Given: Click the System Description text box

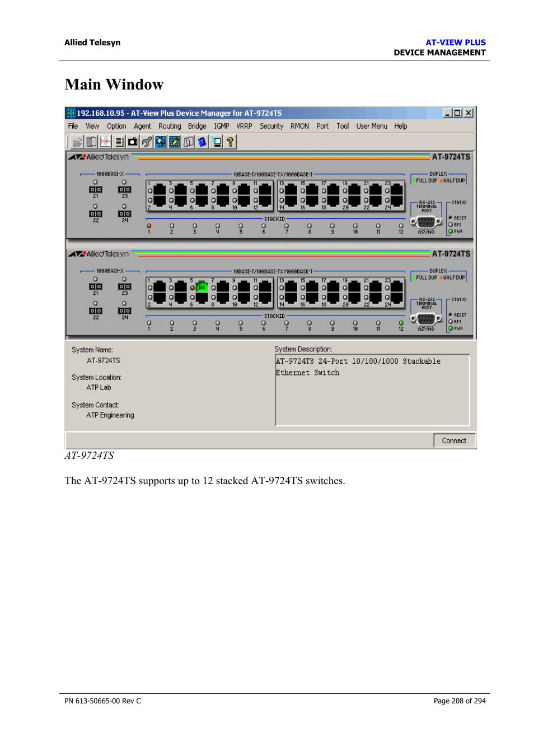Looking at the screenshot, I should click(x=373, y=390).
